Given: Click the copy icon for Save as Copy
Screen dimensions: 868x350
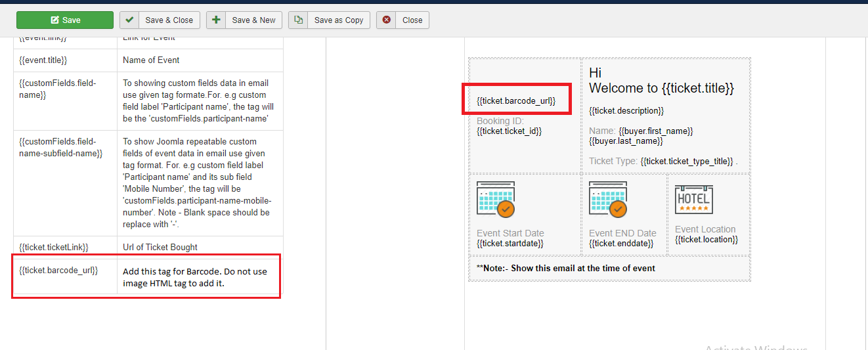Looking at the screenshot, I should pos(298,20).
